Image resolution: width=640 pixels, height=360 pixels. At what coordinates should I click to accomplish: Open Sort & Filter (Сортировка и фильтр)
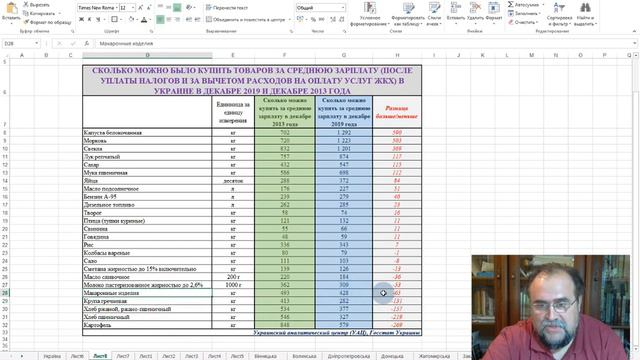[559, 14]
